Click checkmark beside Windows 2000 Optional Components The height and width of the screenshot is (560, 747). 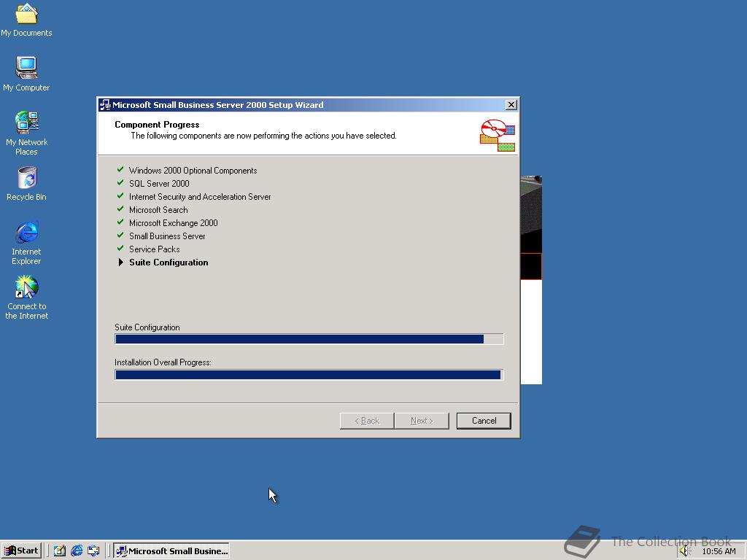120,170
